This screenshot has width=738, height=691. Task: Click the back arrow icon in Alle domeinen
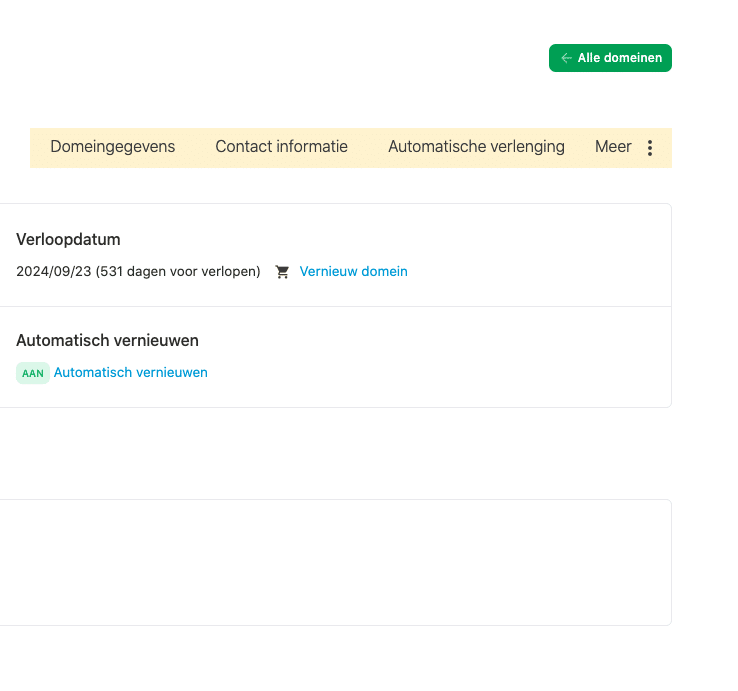pos(566,58)
